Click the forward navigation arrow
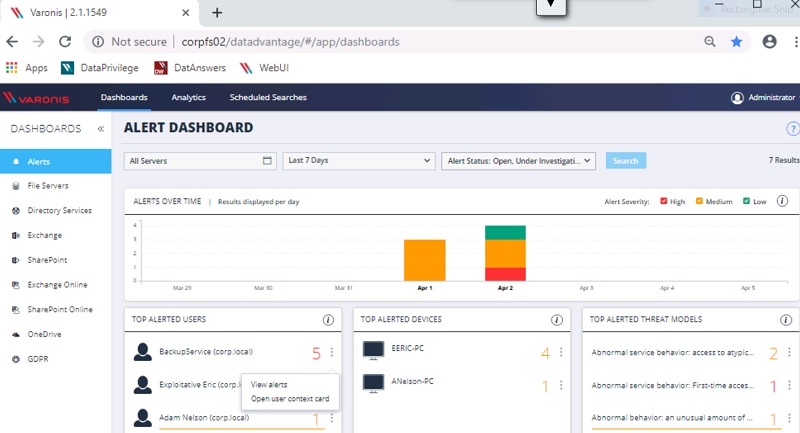The image size is (800, 433). [x=38, y=42]
